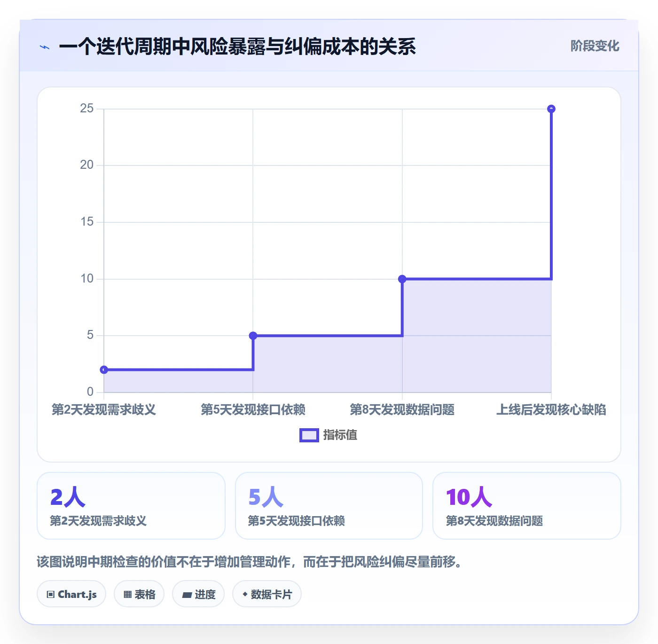Open the 10人 数据问题 card

pos(527,506)
